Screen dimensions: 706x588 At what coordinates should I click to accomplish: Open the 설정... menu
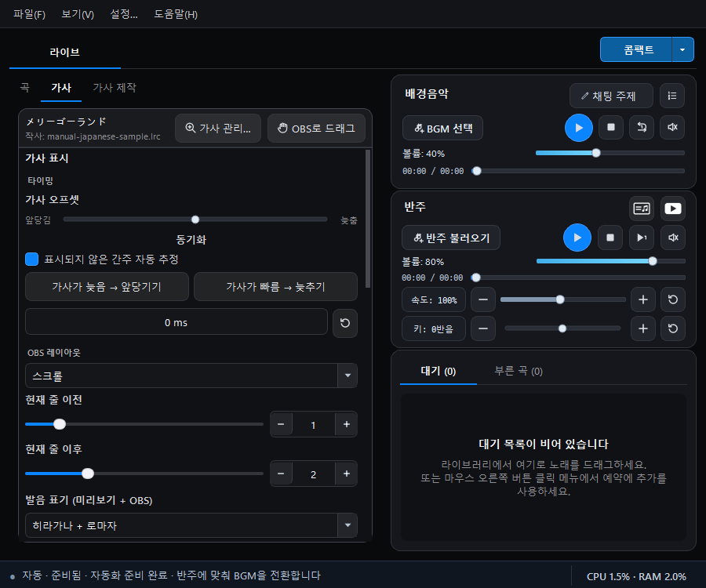(124, 14)
